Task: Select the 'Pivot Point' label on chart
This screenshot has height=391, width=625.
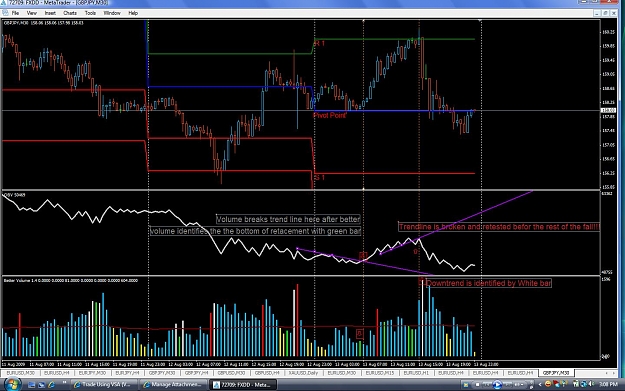Action: point(330,115)
